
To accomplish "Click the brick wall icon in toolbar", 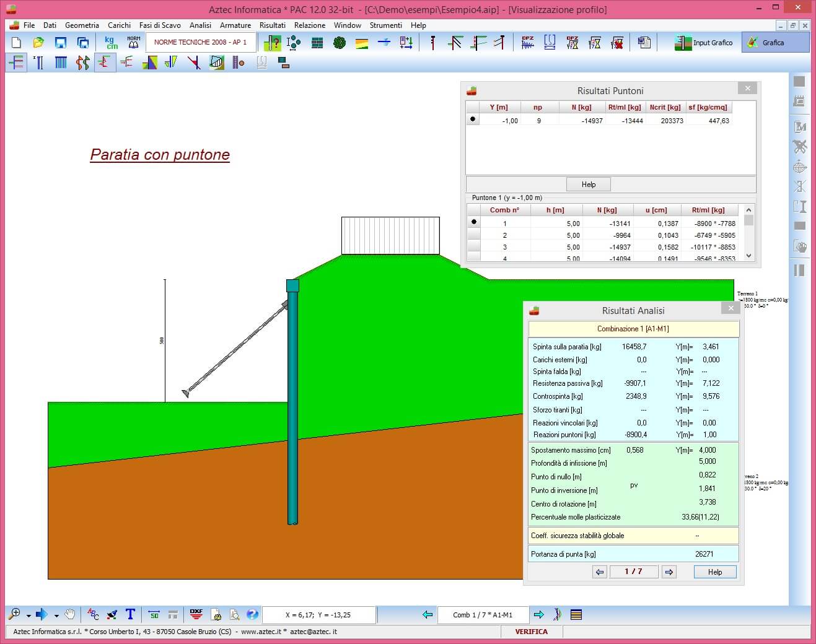I will (x=317, y=43).
